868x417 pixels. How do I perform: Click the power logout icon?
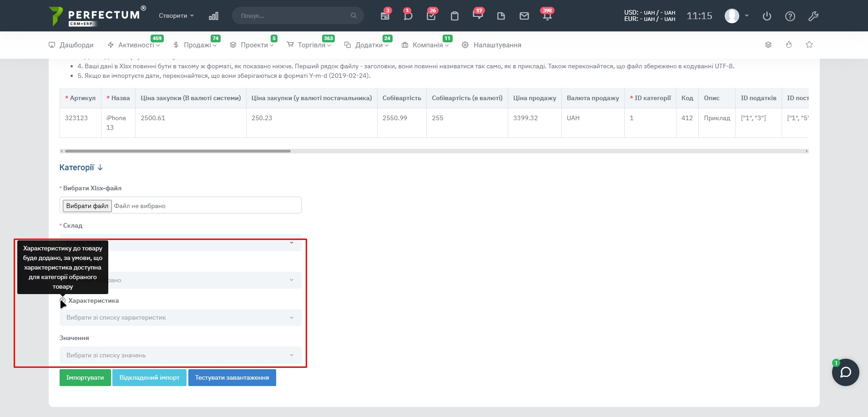click(x=767, y=16)
